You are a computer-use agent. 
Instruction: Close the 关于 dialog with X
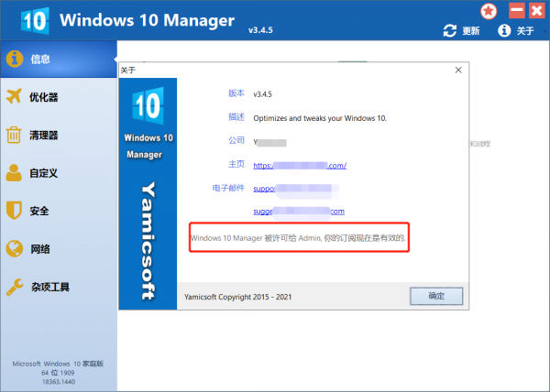(x=458, y=70)
